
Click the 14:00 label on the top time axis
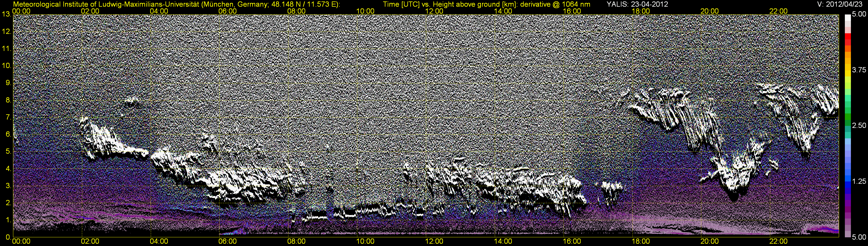point(503,11)
